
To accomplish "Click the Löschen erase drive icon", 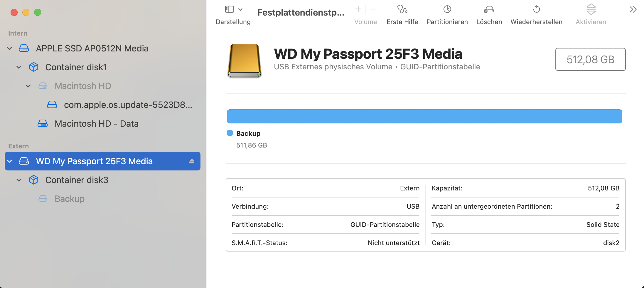I will pos(489,9).
